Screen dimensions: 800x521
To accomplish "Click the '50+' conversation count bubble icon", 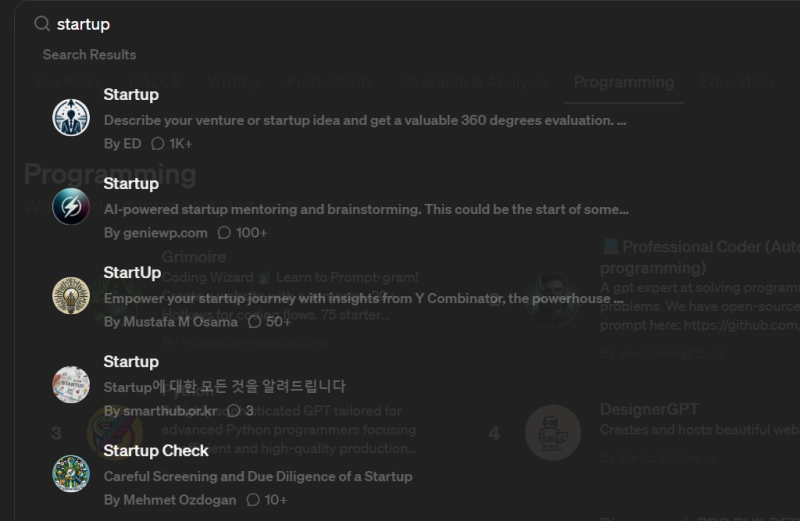I will tap(254, 321).
